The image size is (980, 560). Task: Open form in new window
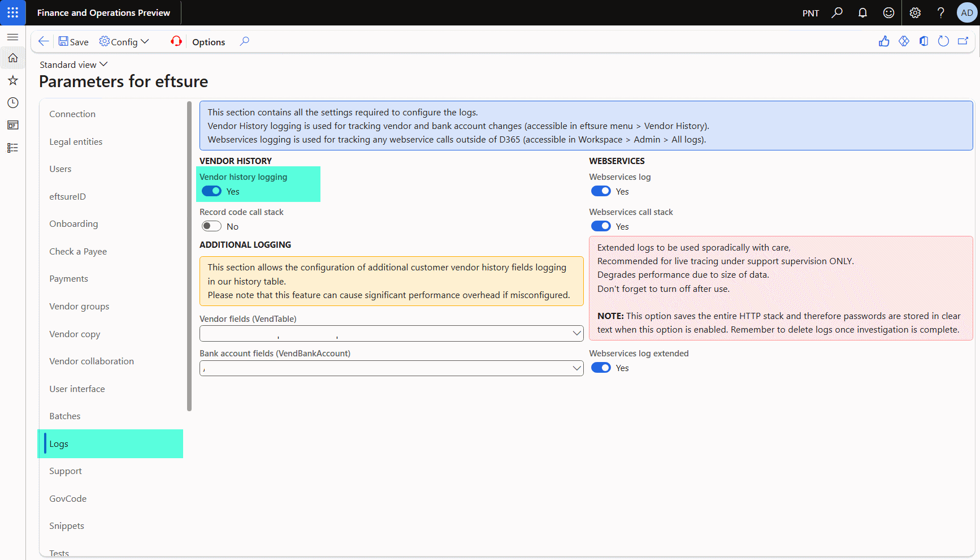coord(963,41)
